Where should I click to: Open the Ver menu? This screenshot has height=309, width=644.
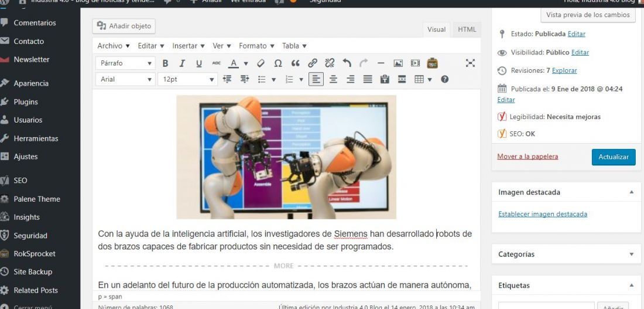click(222, 46)
